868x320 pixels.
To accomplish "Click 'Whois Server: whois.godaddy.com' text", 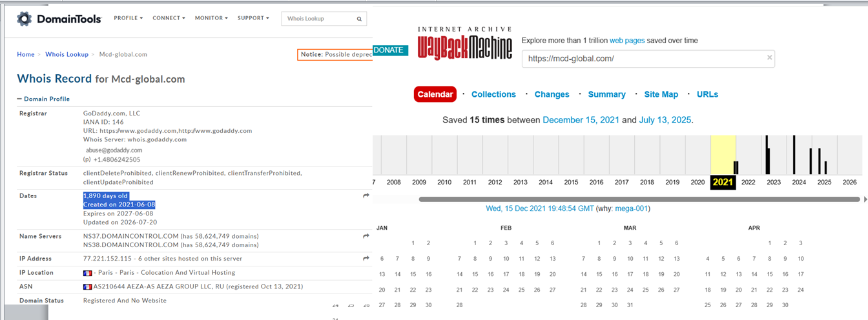I will point(135,139).
